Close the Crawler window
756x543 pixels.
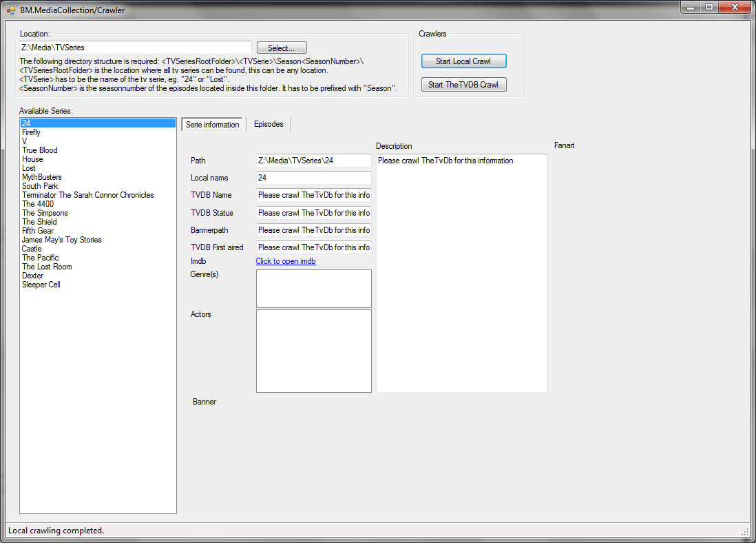735,8
